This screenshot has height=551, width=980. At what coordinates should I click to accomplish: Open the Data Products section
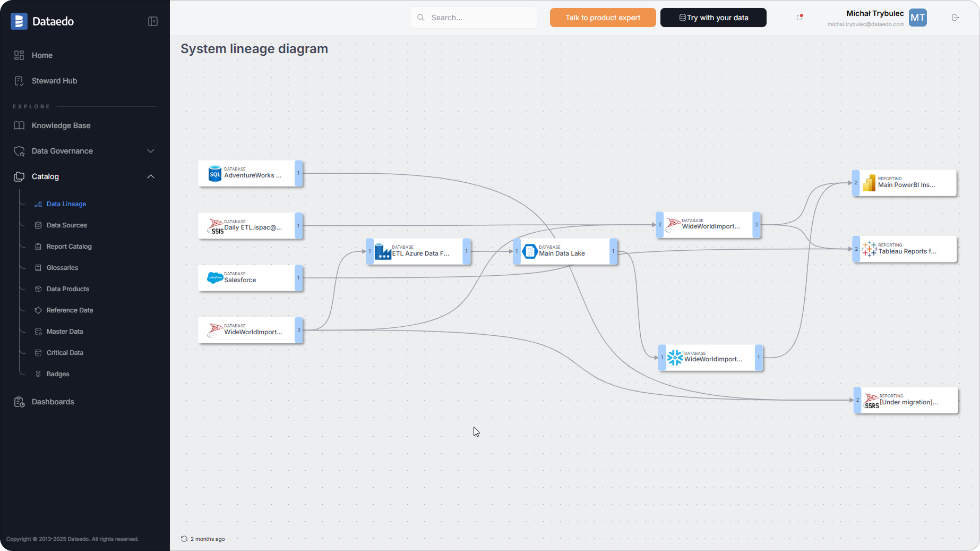pos(67,289)
